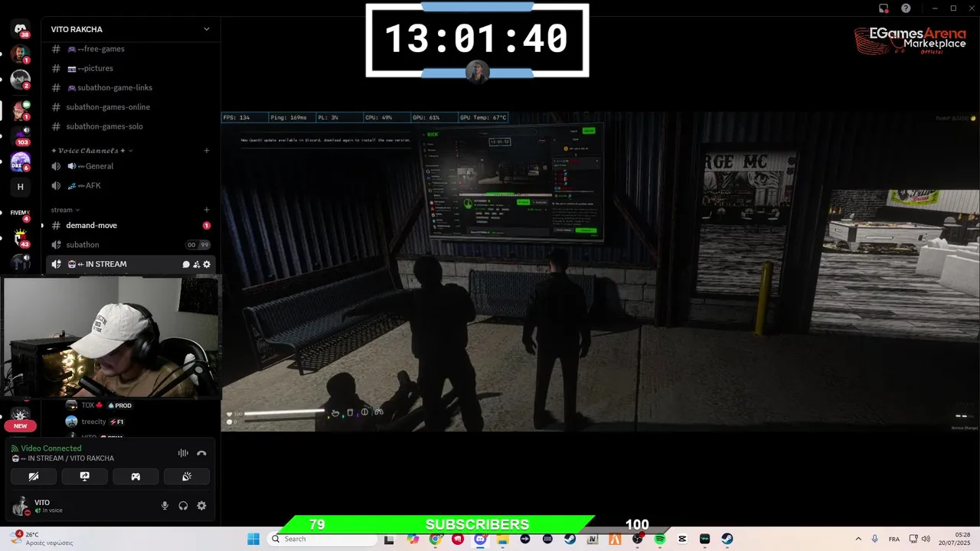
Task: Open the demand-move channel
Action: [x=130, y=226]
